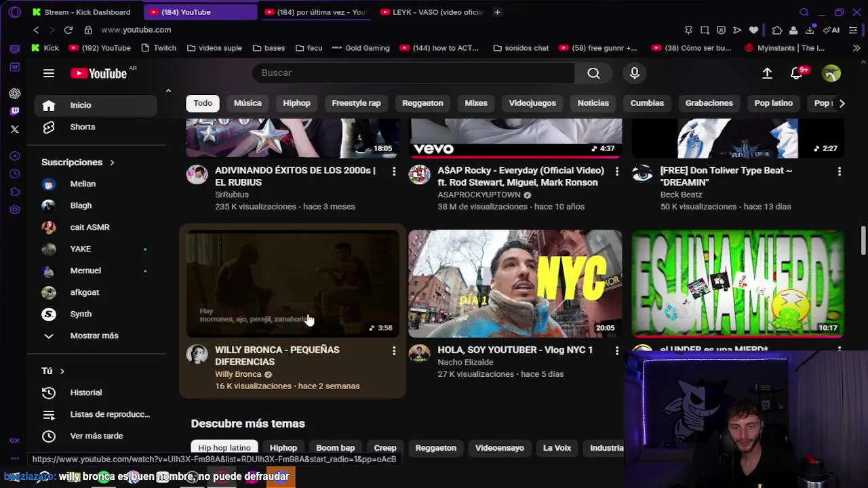Screen dimensions: 868x488
Task: Switch to the por última vez tab
Action: pyautogui.click(x=315, y=12)
